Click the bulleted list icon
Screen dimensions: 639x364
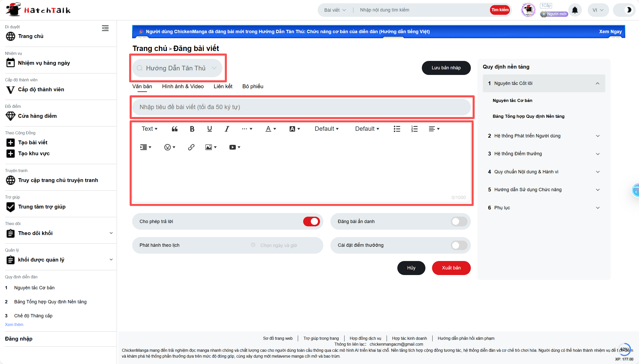(397, 129)
